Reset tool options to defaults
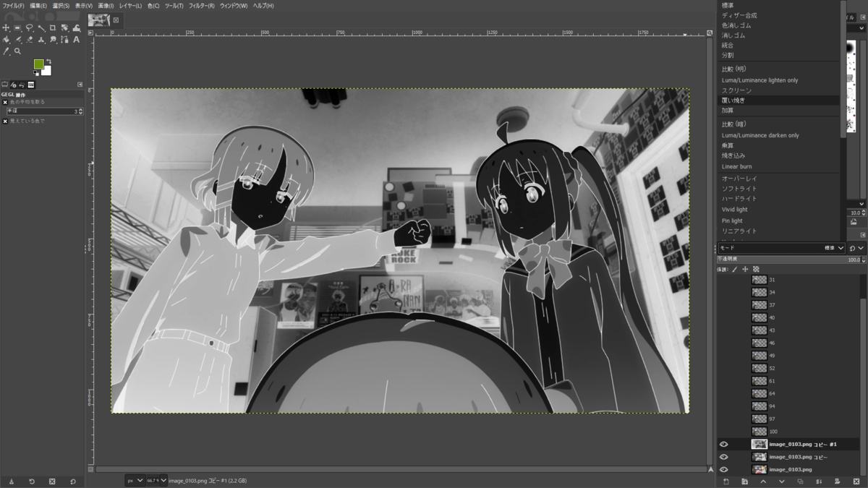This screenshot has height=488, width=868. pos(73,481)
